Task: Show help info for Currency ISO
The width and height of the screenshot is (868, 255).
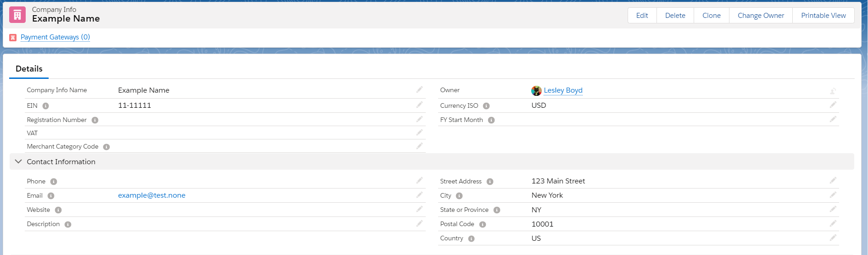Action: click(486, 106)
